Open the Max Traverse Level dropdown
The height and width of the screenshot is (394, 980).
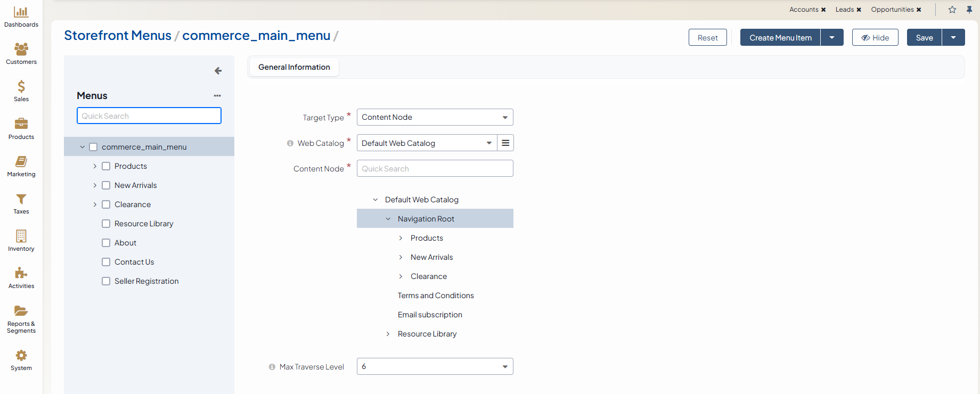pyautogui.click(x=435, y=366)
